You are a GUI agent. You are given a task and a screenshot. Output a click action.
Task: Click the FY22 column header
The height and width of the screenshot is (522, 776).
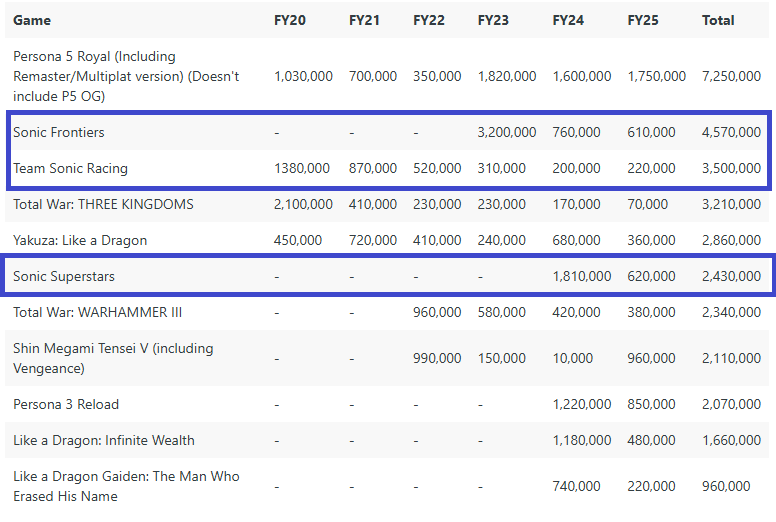(429, 20)
